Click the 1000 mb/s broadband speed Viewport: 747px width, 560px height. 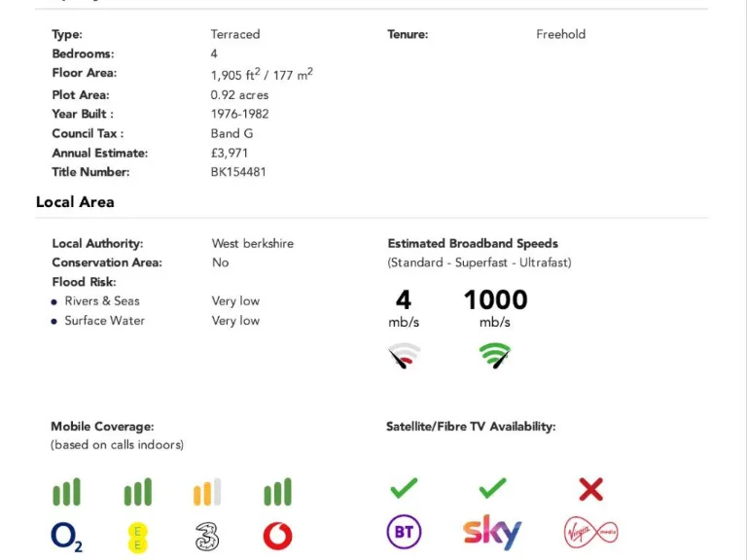tap(495, 300)
